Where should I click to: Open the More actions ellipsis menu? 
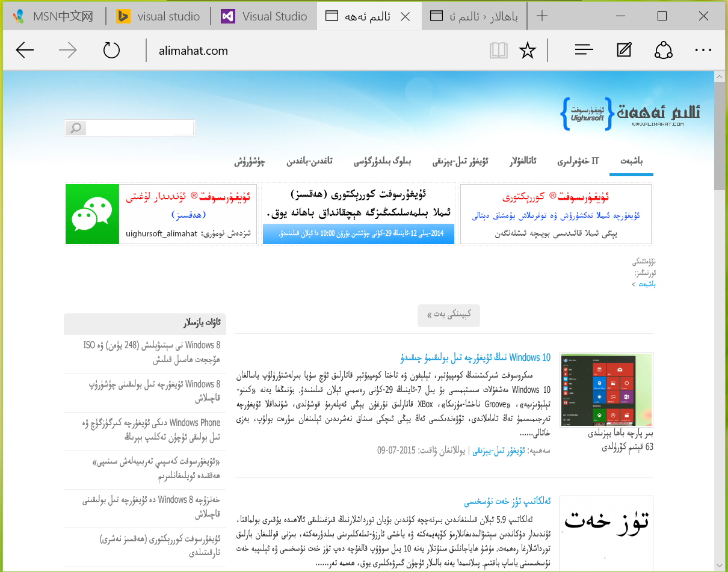pyautogui.click(x=703, y=51)
